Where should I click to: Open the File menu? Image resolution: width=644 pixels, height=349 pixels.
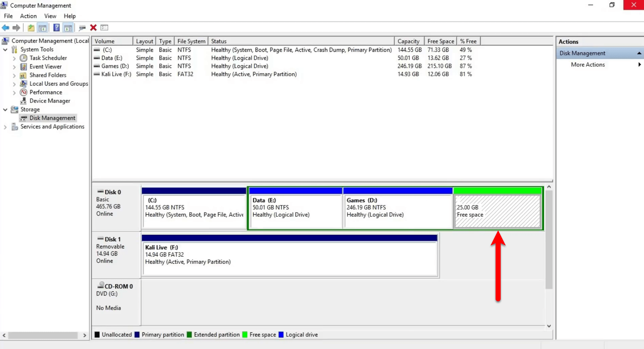pos(8,16)
